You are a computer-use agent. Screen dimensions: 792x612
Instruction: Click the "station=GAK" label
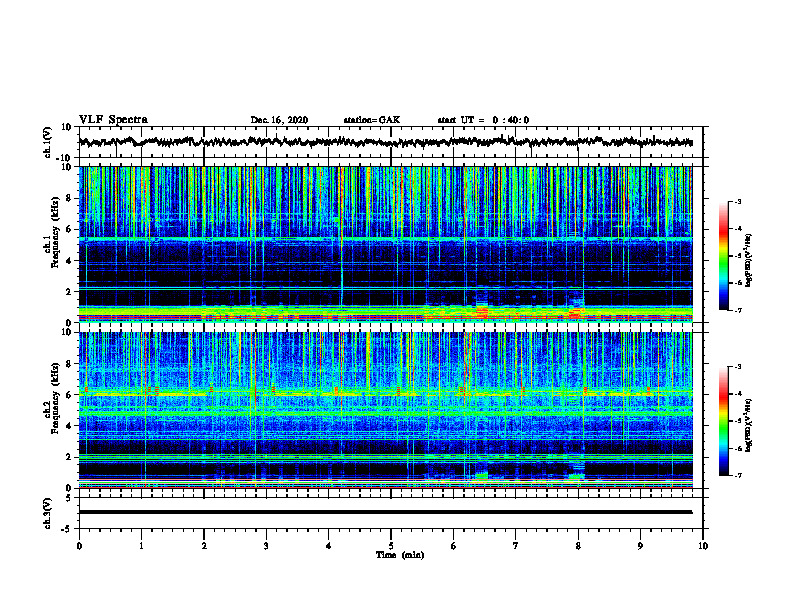click(372, 120)
